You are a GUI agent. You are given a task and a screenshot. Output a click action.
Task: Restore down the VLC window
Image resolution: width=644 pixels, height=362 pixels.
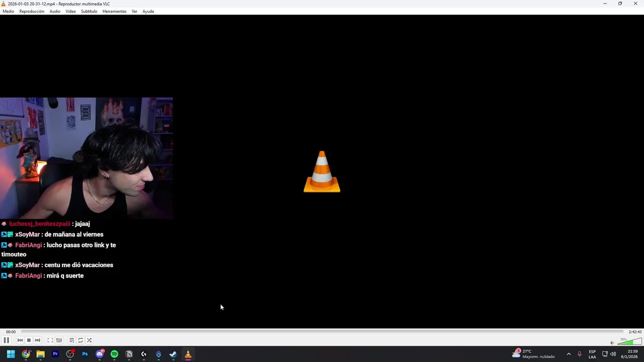point(620,4)
